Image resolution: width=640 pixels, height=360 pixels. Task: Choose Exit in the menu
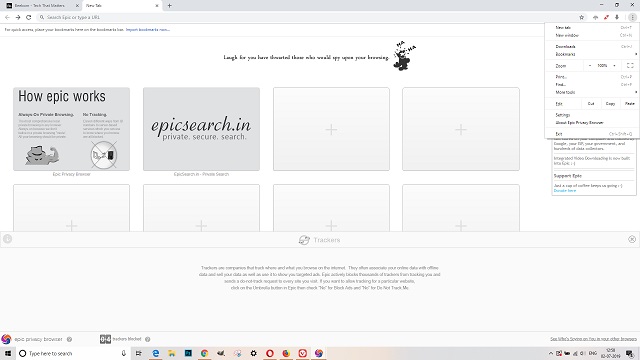coord(592,134)
